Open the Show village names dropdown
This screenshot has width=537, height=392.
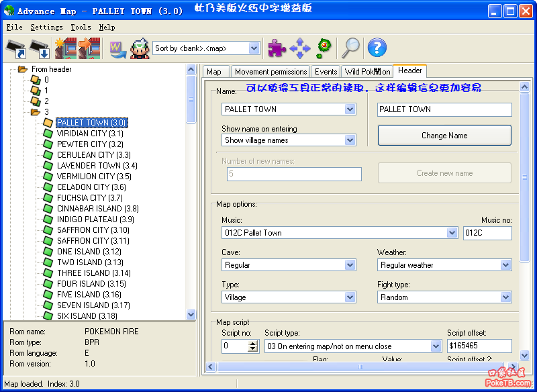(350, 140)
